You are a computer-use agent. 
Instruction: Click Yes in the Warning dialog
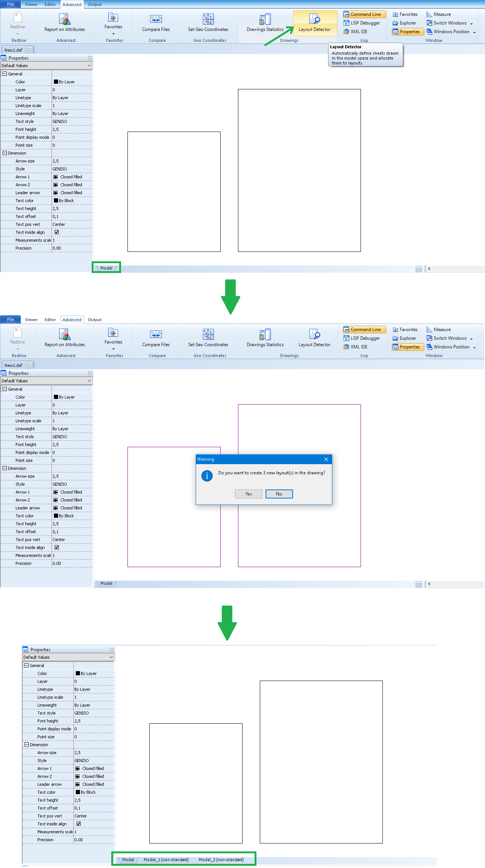[x=249, y=494]
